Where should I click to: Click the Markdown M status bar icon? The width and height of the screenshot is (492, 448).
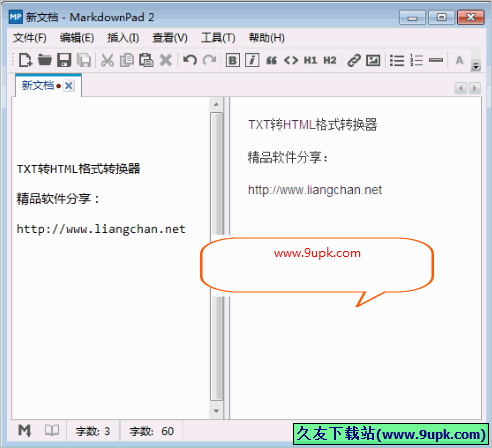pyautogui.click(x=24, y=431)
